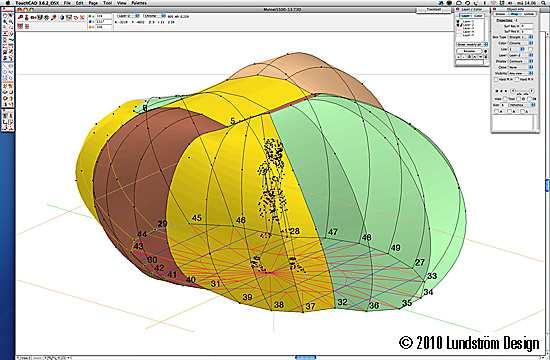Open the File menu
The height and width of the screenshot is (360, 550).
click(x=67, y=3)
